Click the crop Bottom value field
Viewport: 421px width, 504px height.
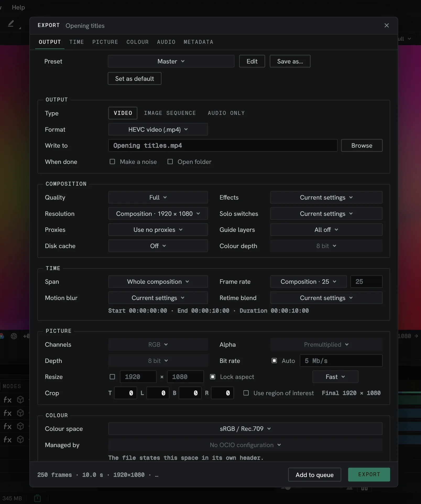[x=190, y=393]
